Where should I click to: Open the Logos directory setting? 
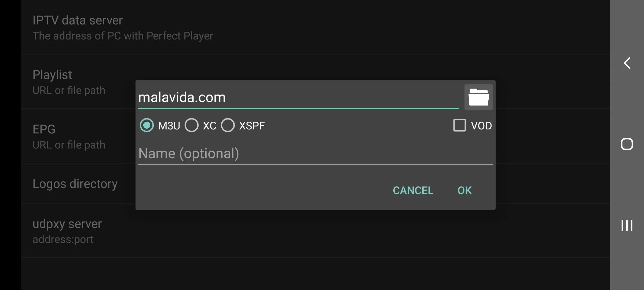[75, 184]
